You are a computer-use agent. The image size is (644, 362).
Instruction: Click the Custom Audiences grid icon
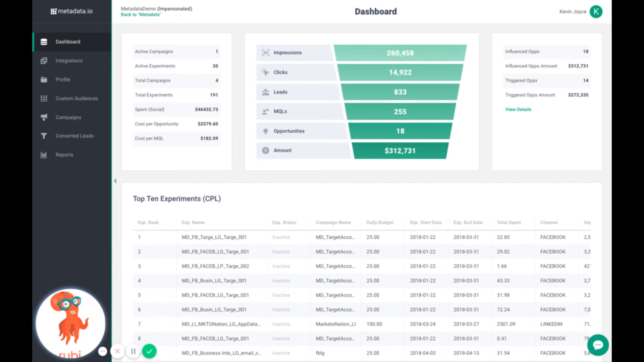pos(44,99)
